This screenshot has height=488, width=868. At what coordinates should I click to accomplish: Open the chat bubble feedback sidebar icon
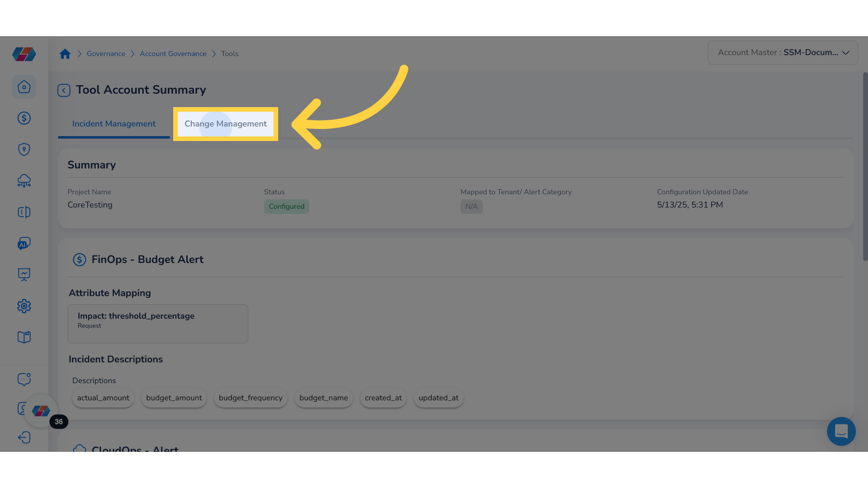(x=24, y=379)
